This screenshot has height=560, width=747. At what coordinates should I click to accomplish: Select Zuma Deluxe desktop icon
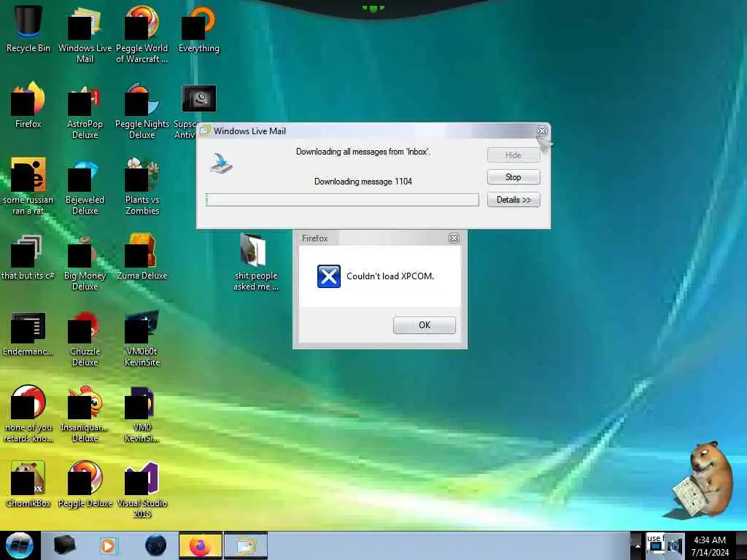pyautogui.click(x=142, y=257)
